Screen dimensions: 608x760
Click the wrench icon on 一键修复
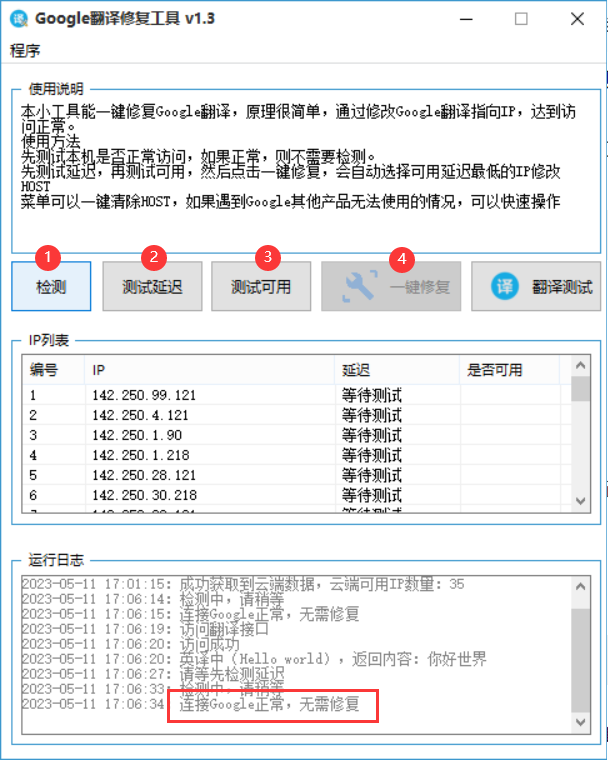pos(360,286)
